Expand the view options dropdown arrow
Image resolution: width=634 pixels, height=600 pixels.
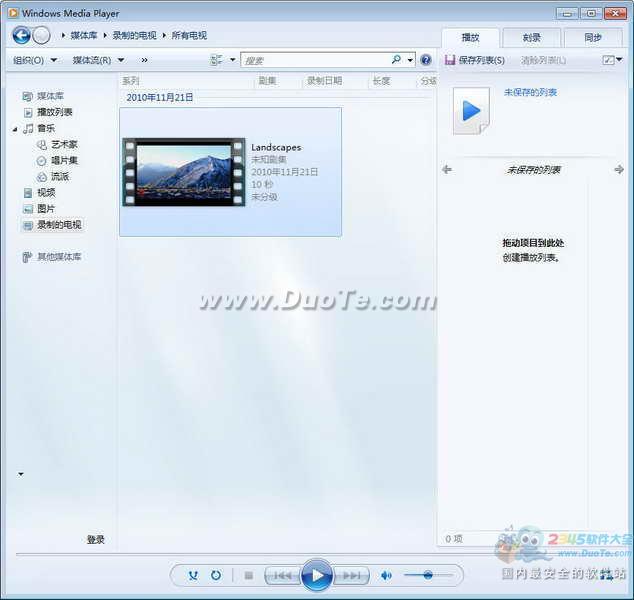(232, 60)
